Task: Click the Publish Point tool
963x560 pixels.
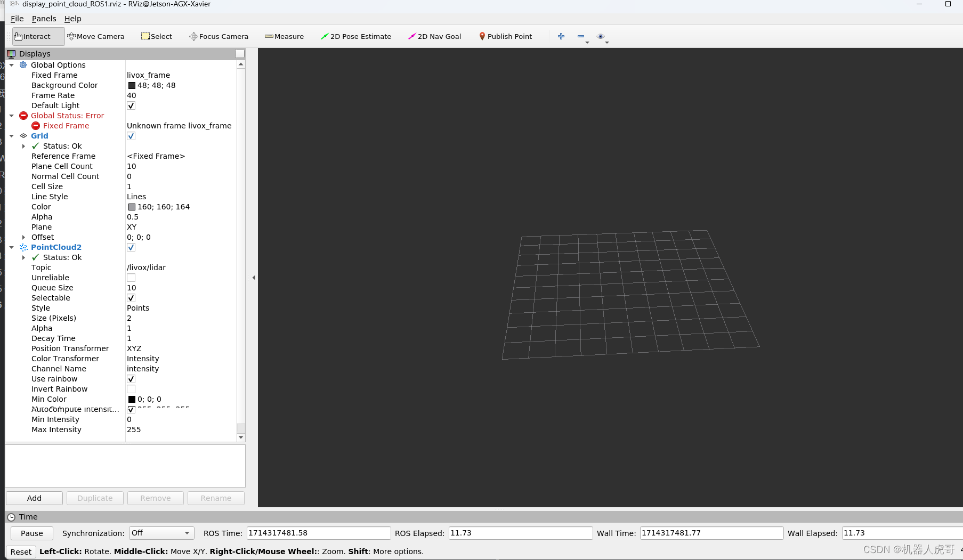Action: tap(505, 36)
